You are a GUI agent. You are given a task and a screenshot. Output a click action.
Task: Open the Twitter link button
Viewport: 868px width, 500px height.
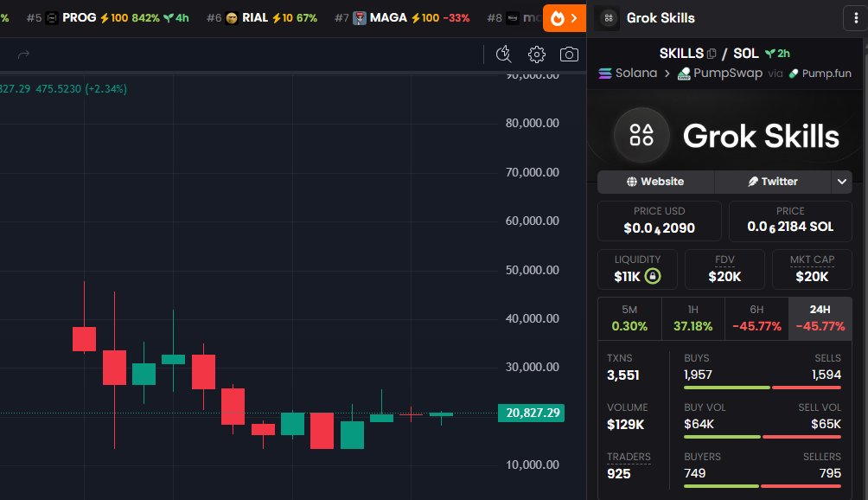click(x=773, y=182)
